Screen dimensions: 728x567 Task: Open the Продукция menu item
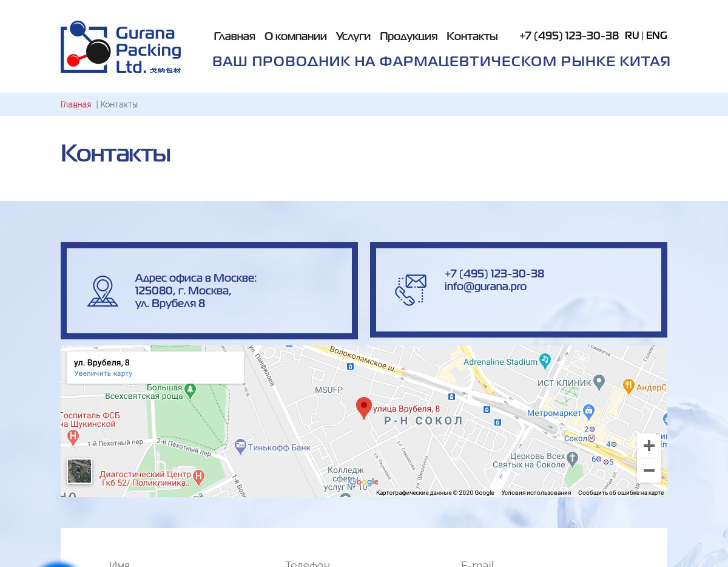tap(408, 36)
